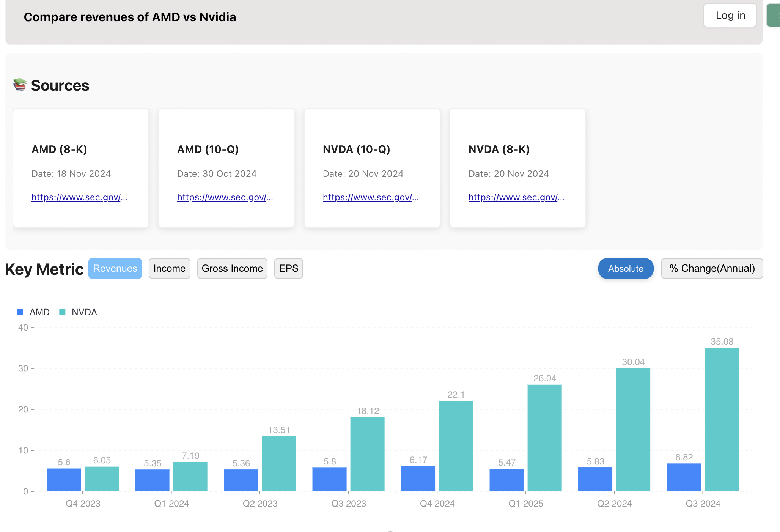Image resolution: width=780 pixels, height=532 pixels.
Task: Click the NVDA 7.19 bar for Q1 2024
Action: [190, 477]
